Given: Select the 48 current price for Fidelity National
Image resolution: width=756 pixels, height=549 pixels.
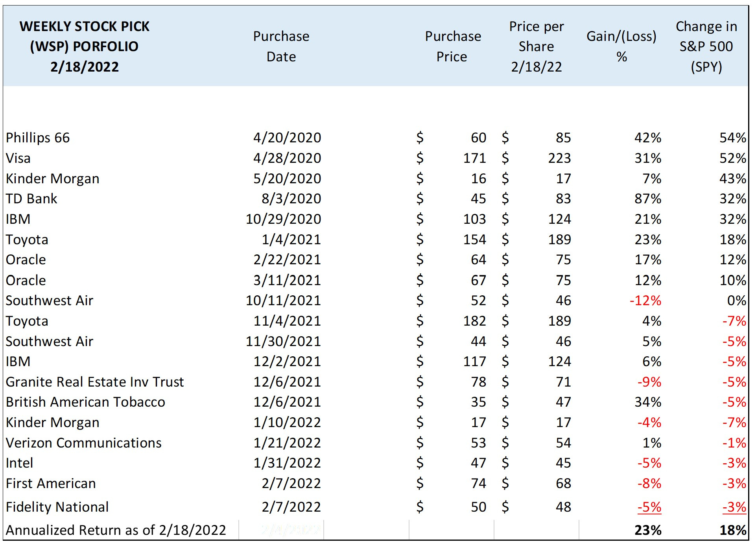Looking at the screenshot, I should (563, 507).
